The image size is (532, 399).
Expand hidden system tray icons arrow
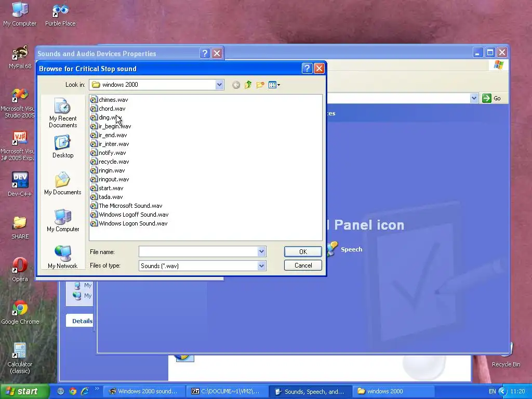pyautogui.click(x=503, y=391)
